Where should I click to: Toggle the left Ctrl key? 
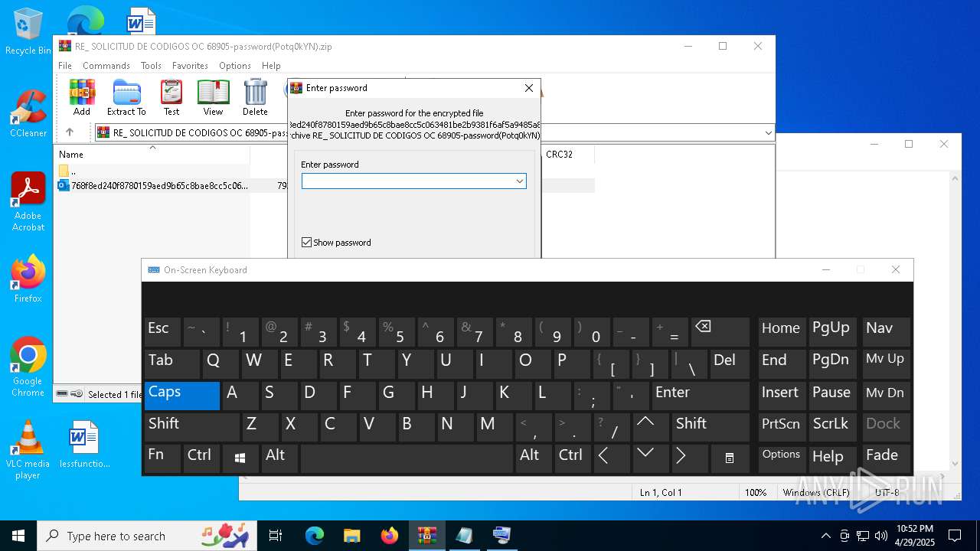pos(202,458)
